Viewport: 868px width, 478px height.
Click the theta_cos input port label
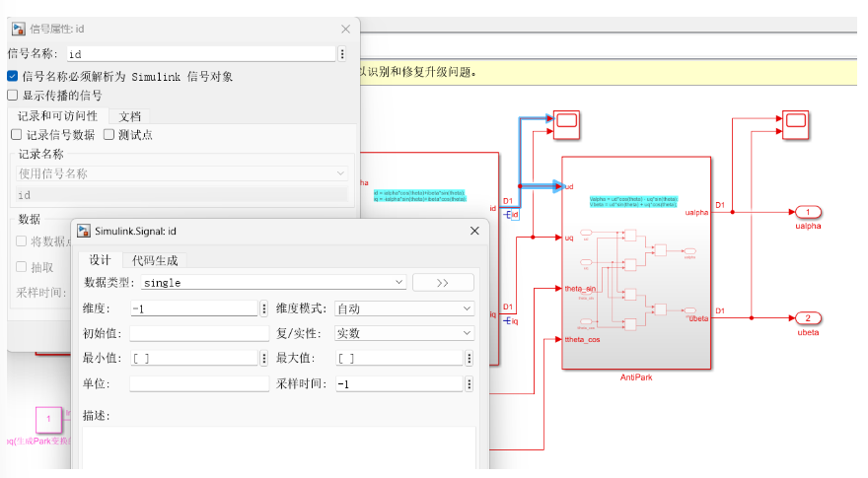pyautogui.click(x=582, y=340)
